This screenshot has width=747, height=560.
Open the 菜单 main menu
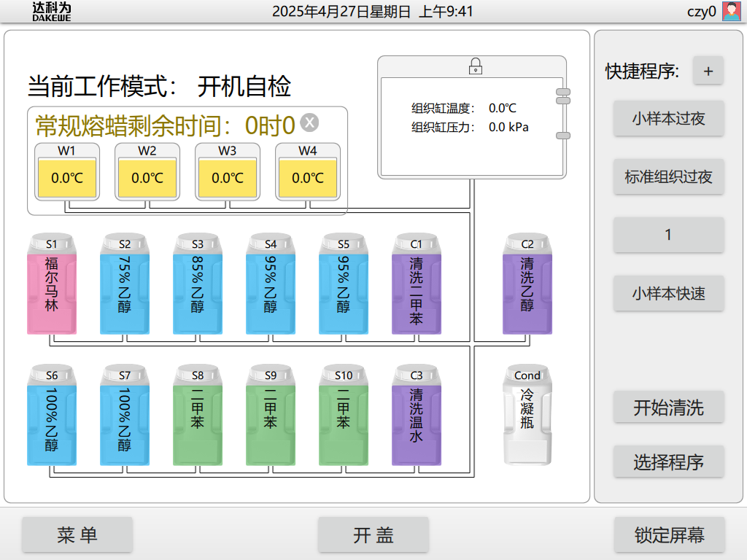tap(77, 535)
